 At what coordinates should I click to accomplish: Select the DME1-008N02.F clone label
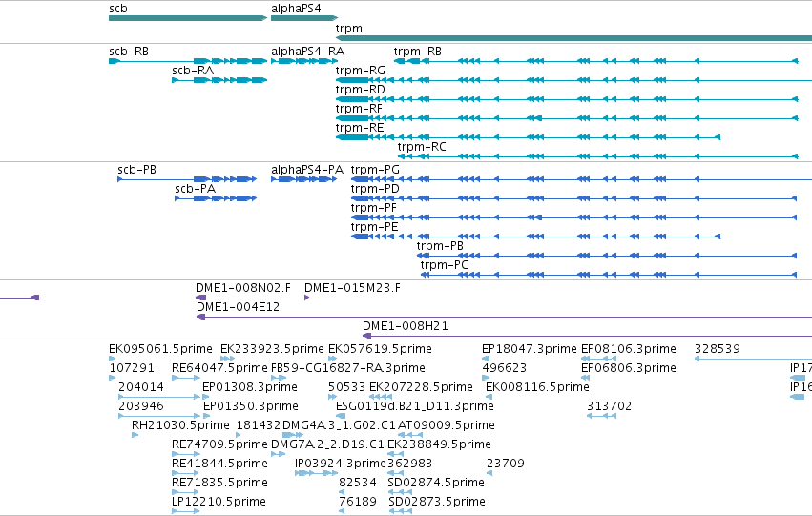[243, 288]
